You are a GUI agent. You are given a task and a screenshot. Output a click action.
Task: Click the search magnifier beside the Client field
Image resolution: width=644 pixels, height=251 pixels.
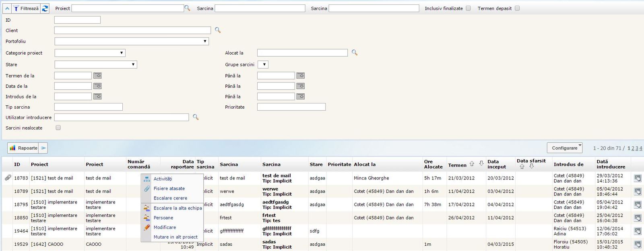(x=218, y=30)
